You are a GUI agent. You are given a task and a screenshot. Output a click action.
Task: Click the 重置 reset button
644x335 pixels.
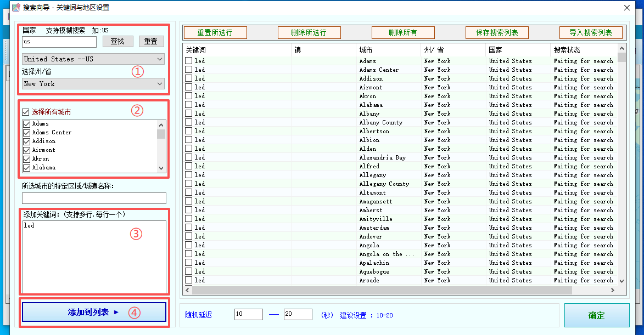151,42
